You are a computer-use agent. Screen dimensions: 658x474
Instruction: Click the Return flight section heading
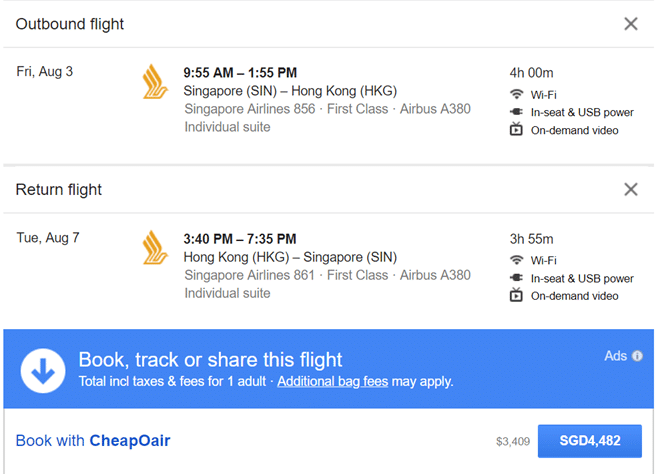(x=59, y=190)
